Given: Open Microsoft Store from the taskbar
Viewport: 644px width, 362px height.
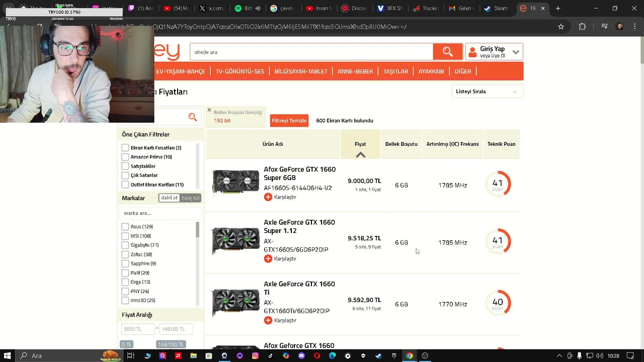Looking at the screenshot, I should [x=209, y=355].
